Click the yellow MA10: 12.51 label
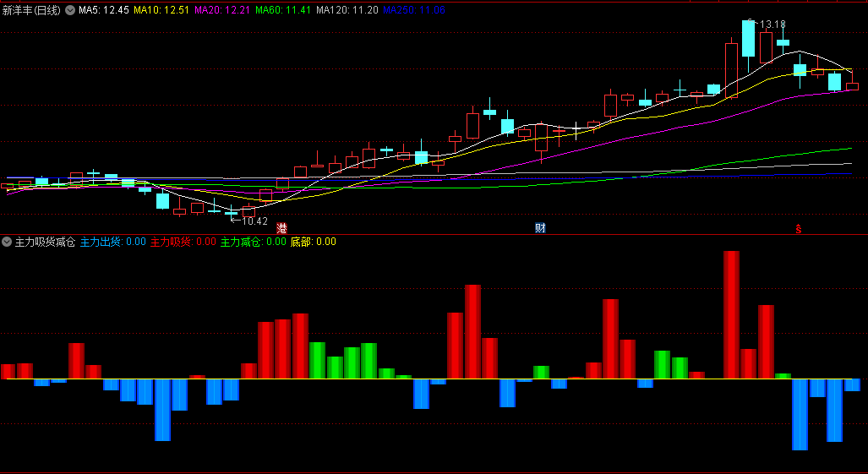 161,10
